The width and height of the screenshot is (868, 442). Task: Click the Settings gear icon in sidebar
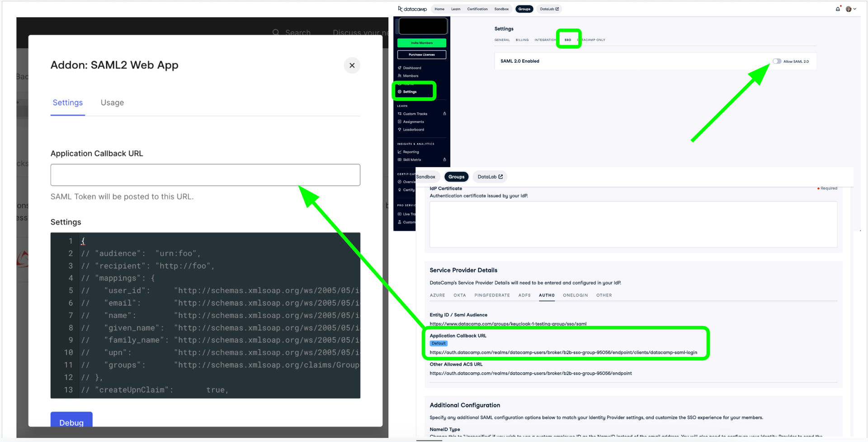coord(400,92)
